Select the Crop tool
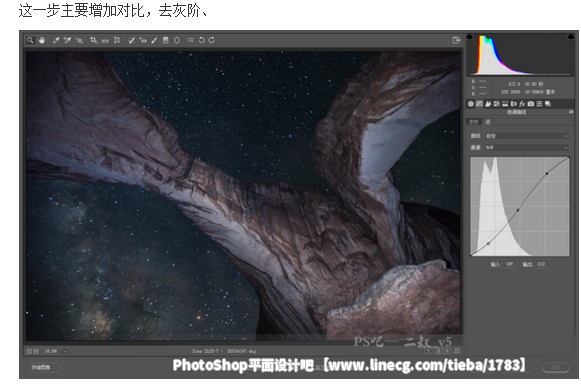Image resolution: width=581 pixels, height=384 pixels. [93, 40]
